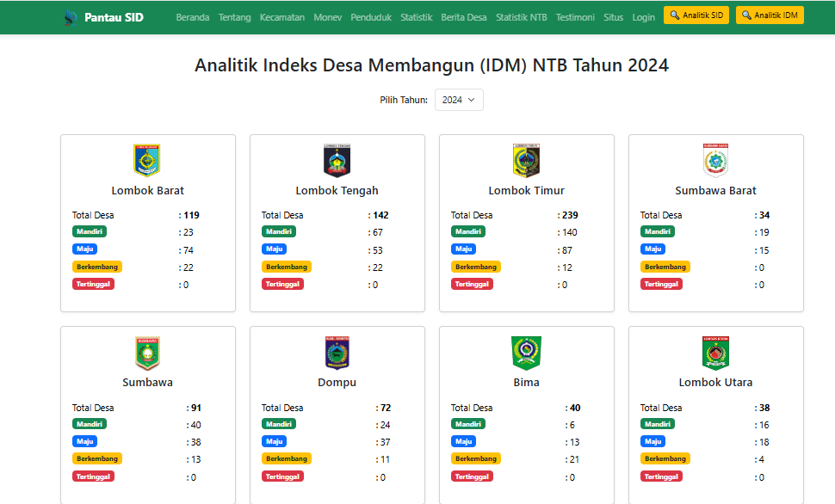
Task: Click the Lombok Barat regency emblem
Action: point(147,160)
